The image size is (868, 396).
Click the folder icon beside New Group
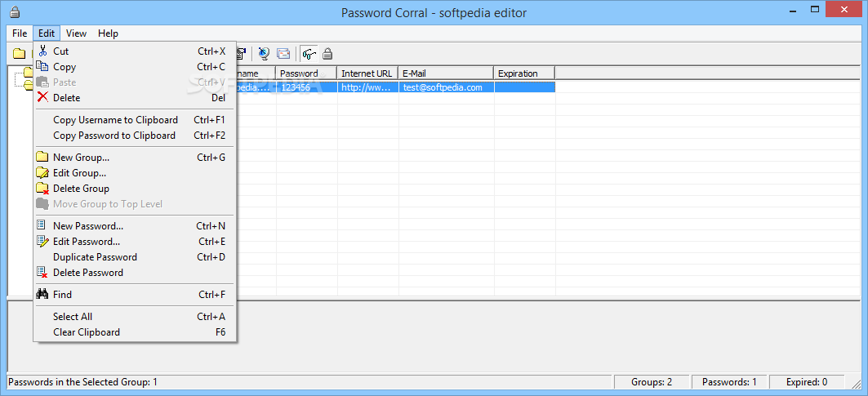[x=42, y=158]
